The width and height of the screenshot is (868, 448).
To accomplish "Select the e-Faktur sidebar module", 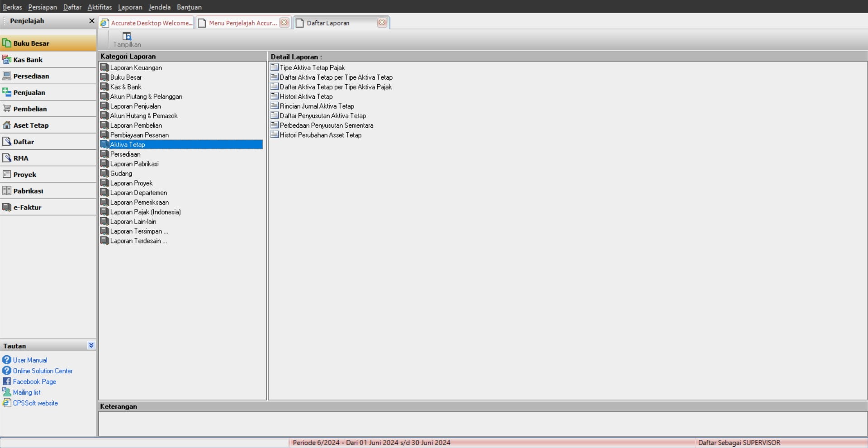I will 27,207.
